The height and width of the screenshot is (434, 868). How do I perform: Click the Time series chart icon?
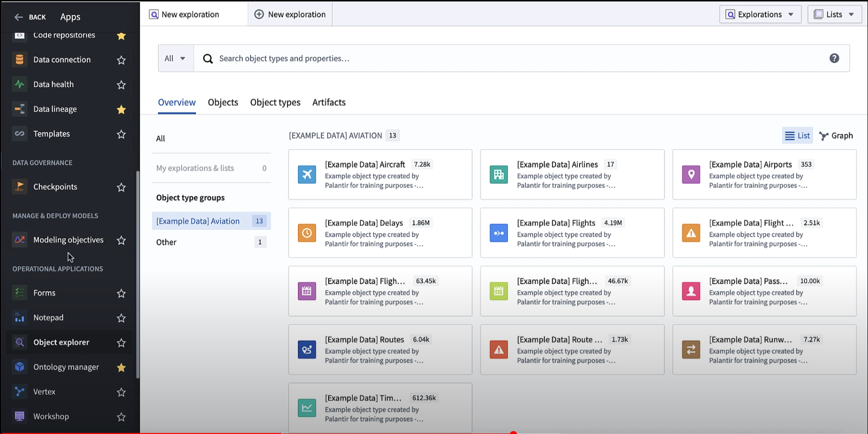coord(307,408)
